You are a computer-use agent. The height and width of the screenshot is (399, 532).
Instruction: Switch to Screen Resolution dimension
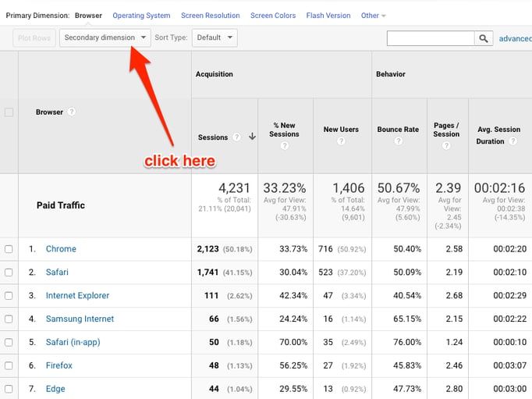[x=211, y=16]
